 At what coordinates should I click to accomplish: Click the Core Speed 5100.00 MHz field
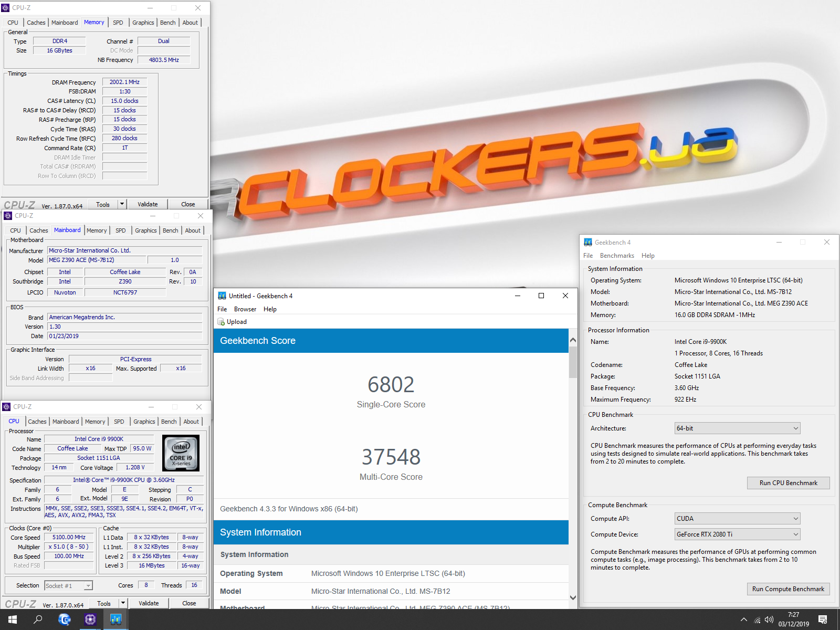click(69, 538)
